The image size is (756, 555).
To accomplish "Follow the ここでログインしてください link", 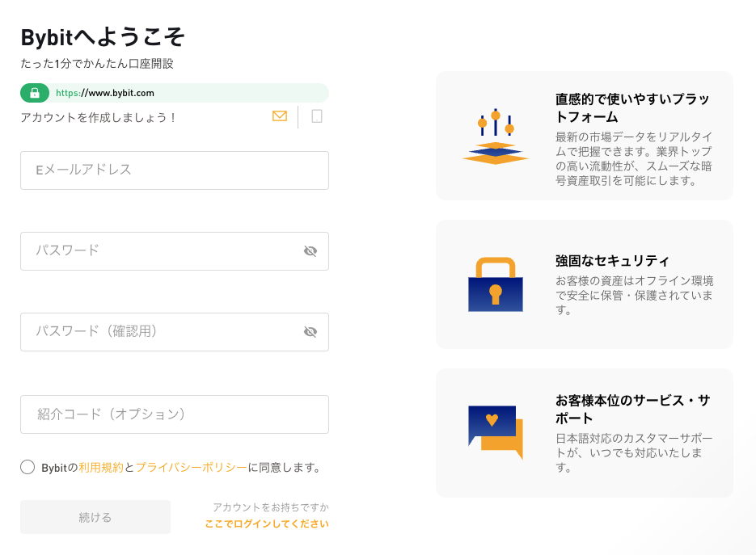I will pyautogui.click(x=267, y=523).
